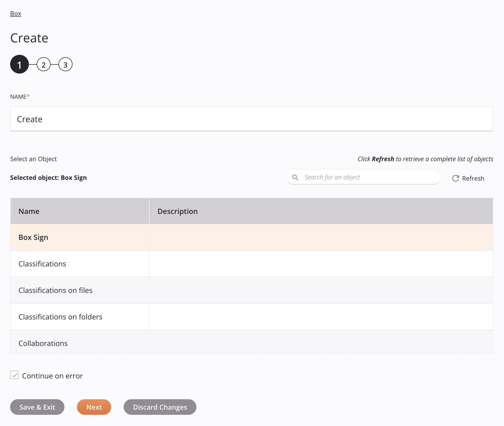Click the search magnifier icon
This screenshot has height=426, width=504.
point(295,177)
